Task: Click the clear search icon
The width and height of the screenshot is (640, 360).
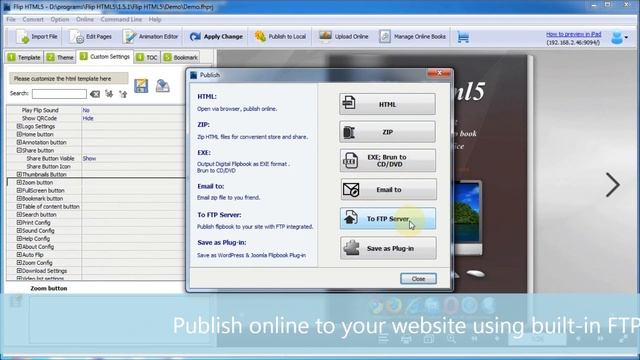Action: pyautogui.click(x=95, y=94)
